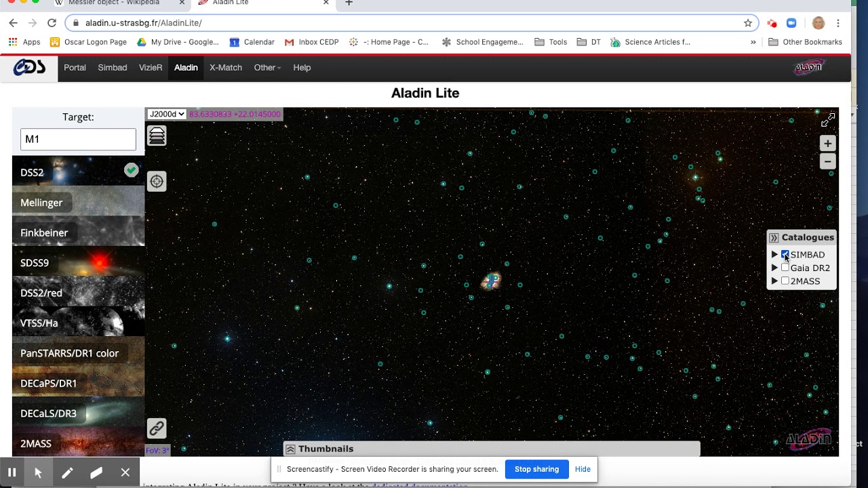The height and width of the screenshot is (488, 868).
Task: Click the share link icon
Action: [157, 428]
